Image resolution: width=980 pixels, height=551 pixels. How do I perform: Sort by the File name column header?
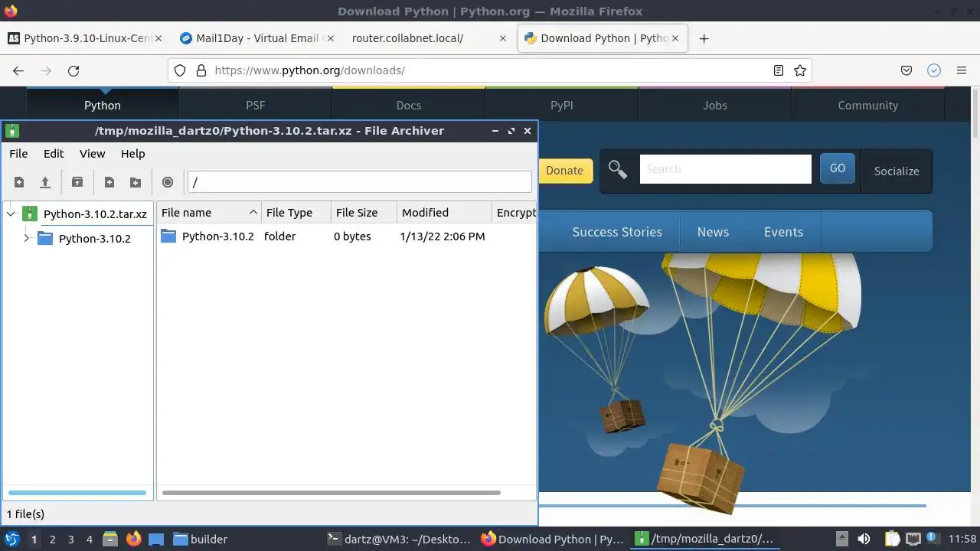(209, 212)
